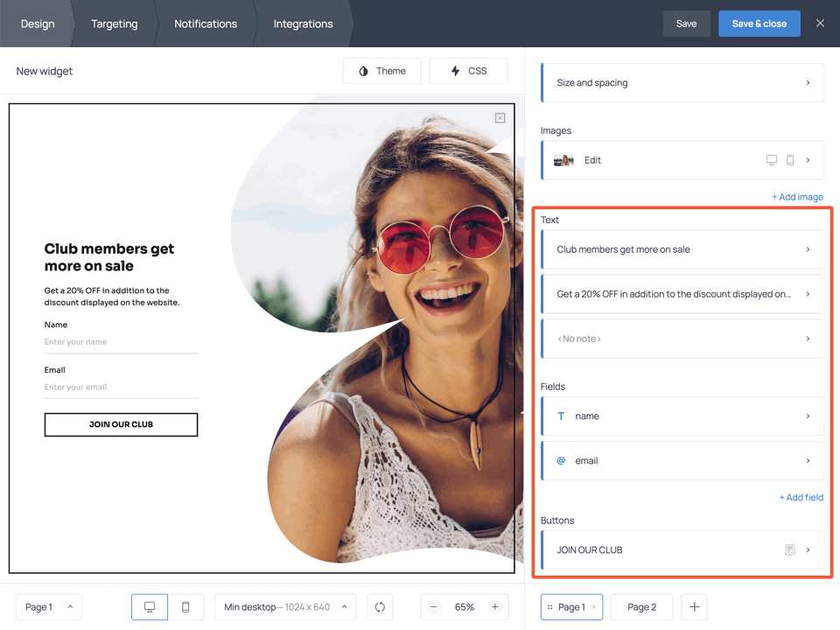Click the email @ icon in Fields
The image size is (840, 630).
561,460
